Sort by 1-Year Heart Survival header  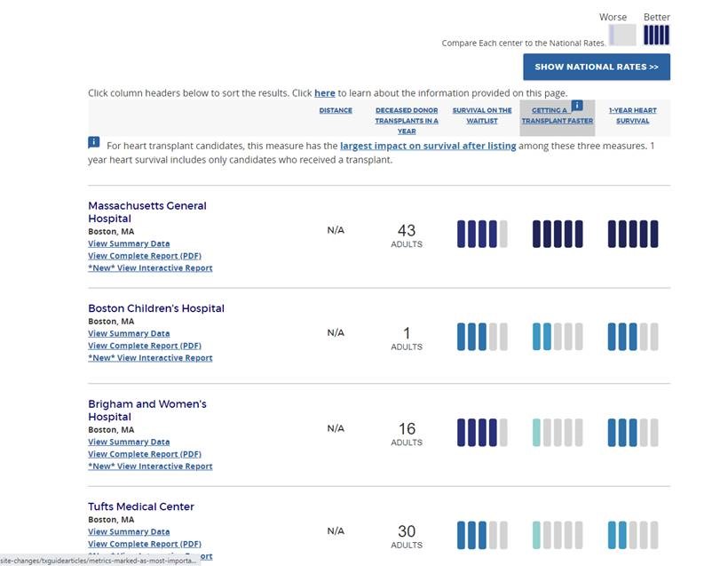tap(633, 116)
